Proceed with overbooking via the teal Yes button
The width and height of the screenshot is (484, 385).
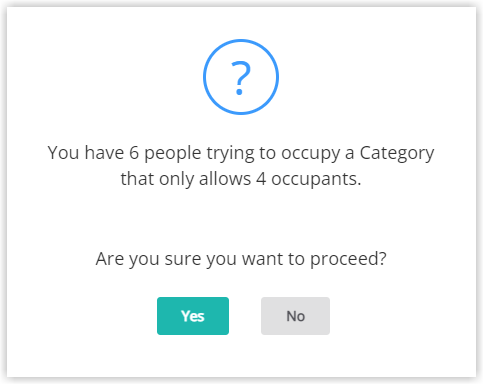(193, 316)
